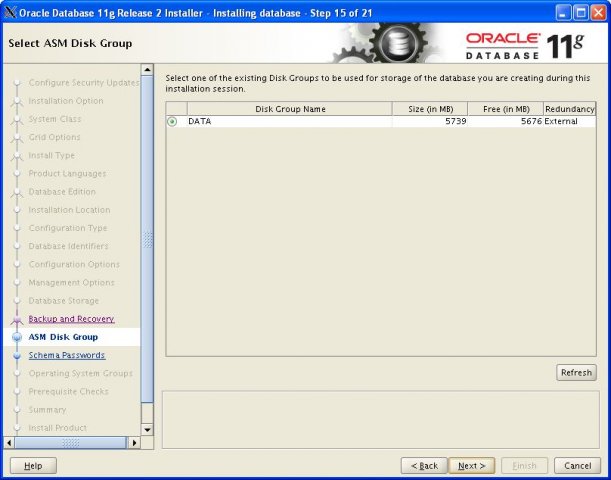The height and width of the screenshot is (480, 611).
Task: Click Configure Security Updates step
Action: (x=84, y=83)
